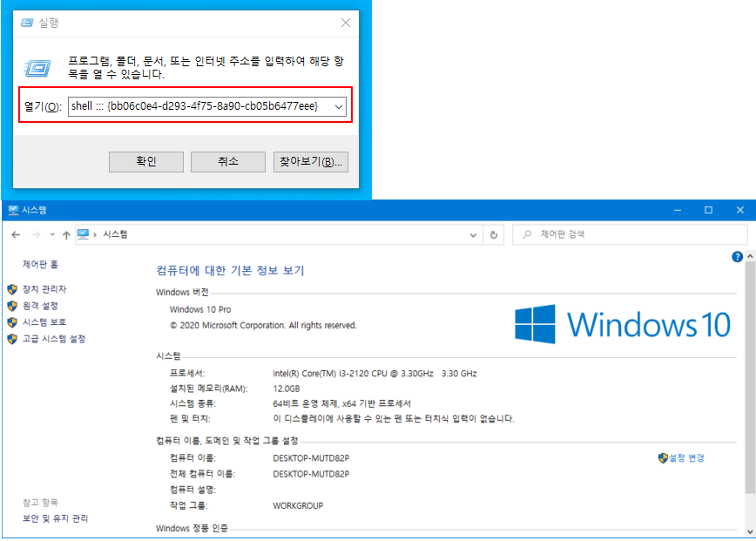Click the Windows 10 Pro text
Image resolution: width=756 pixels, height=541 pixels.
tap(200, 309)
